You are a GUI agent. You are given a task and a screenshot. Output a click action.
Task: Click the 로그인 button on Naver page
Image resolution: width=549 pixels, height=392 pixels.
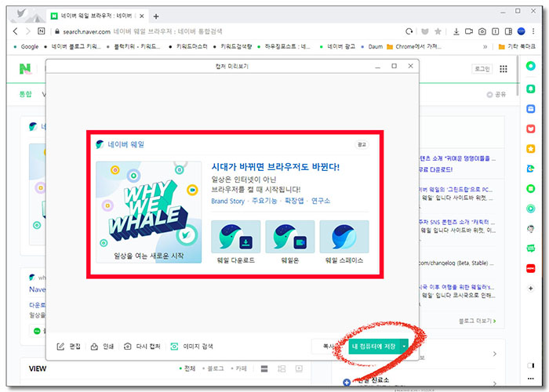click(482, 69)
